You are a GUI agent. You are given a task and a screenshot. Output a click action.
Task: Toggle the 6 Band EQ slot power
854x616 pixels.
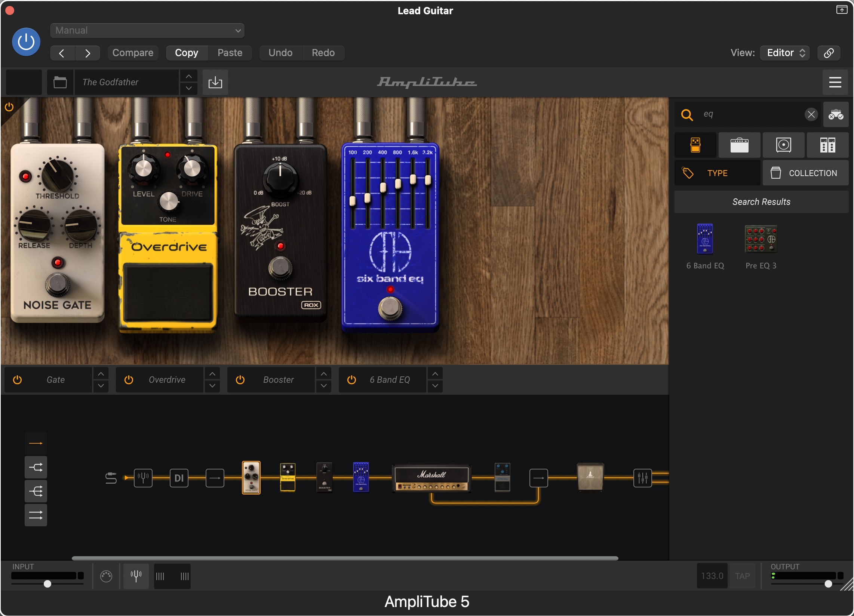(352, 380)
